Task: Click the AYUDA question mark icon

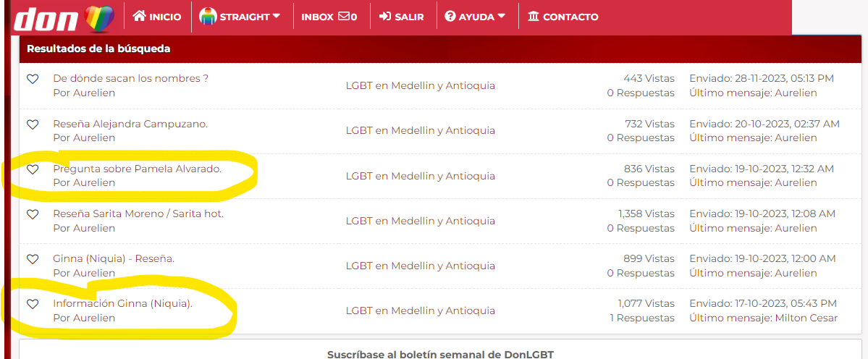Action: 450,17
